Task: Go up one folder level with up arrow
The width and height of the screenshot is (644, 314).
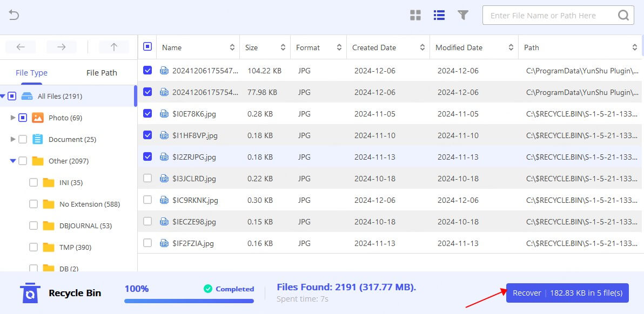Action: coord(113,47)
